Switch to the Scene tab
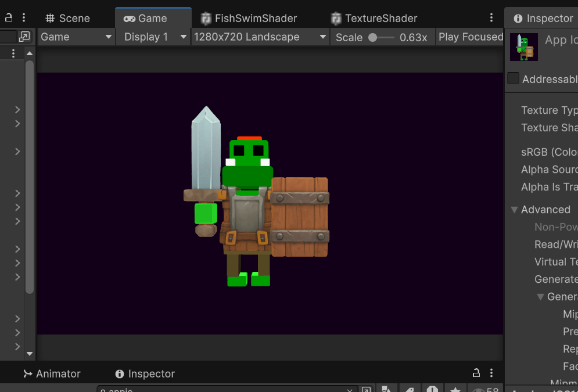578x392 pixels. (x=68, y=18)
